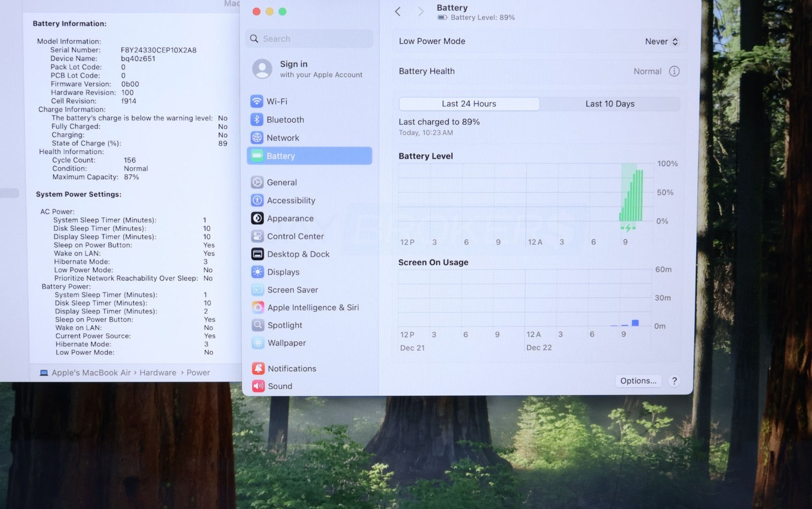Select the Last 24 Hours tab
Screen dimensions: 812x509
(x=469, y=104)
